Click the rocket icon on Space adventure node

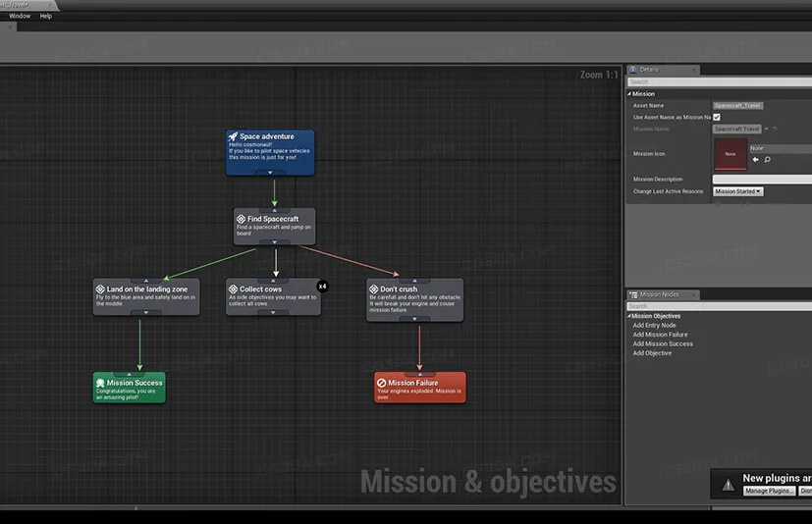click(233, 136)
